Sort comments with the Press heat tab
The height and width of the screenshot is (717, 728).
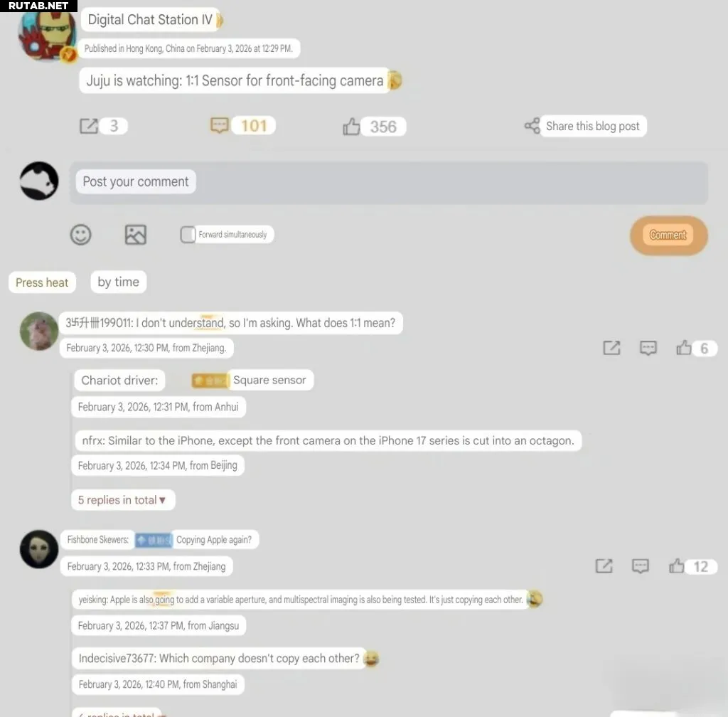pyautogui.click(x=42, y=282)
